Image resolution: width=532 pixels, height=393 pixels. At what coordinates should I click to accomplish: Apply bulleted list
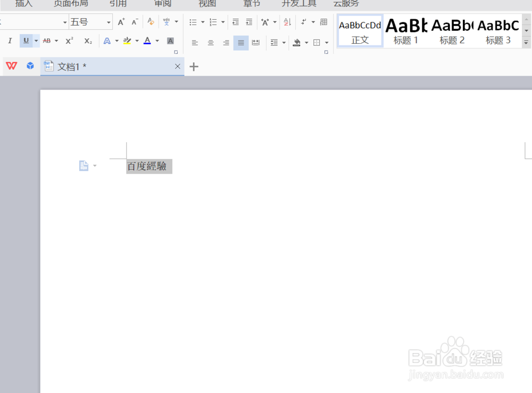[193, 22]
